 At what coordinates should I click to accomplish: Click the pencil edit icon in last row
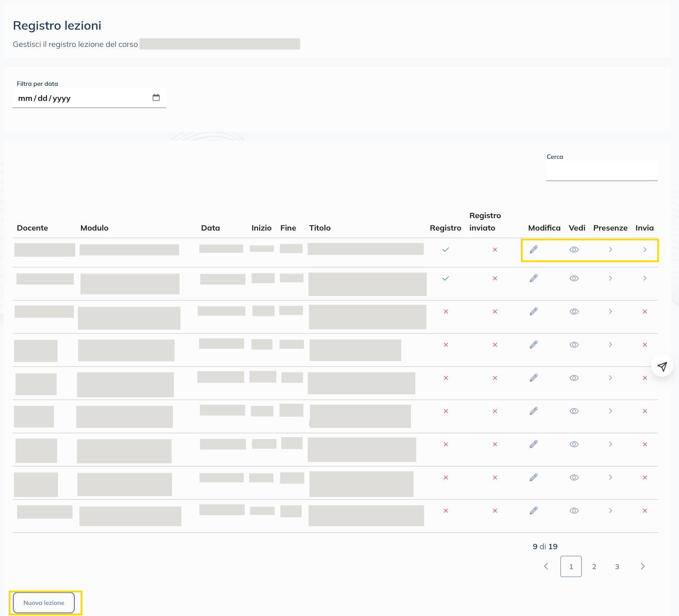pyautogui.click(x=533, y=511)
